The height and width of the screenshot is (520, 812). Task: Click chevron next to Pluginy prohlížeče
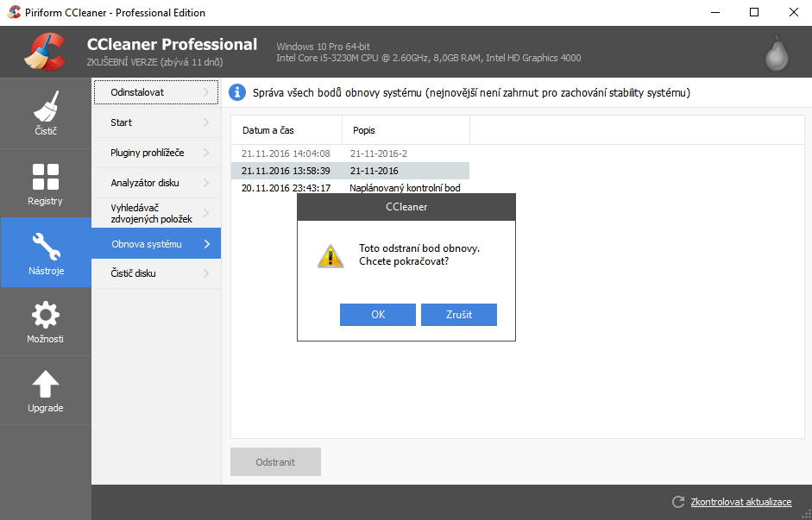point(206,153)
